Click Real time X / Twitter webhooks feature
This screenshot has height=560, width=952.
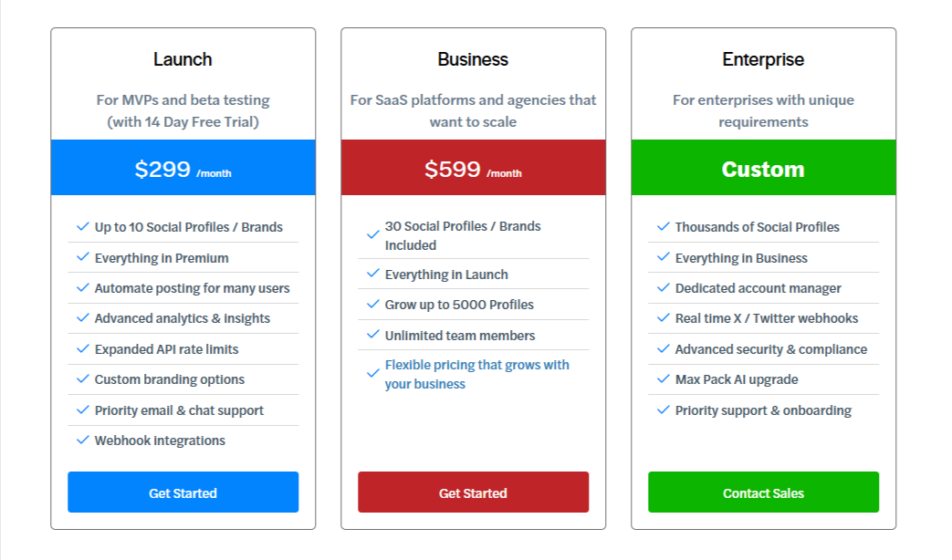coord(767,318)
